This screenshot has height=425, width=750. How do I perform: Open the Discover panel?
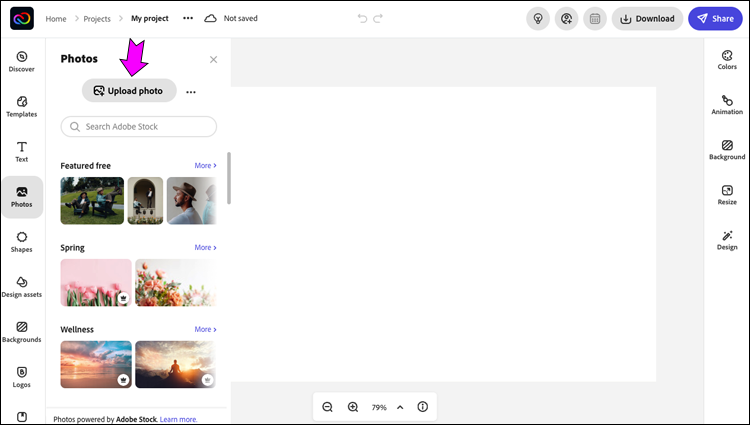pyautogui.click(x=22, y=62)
